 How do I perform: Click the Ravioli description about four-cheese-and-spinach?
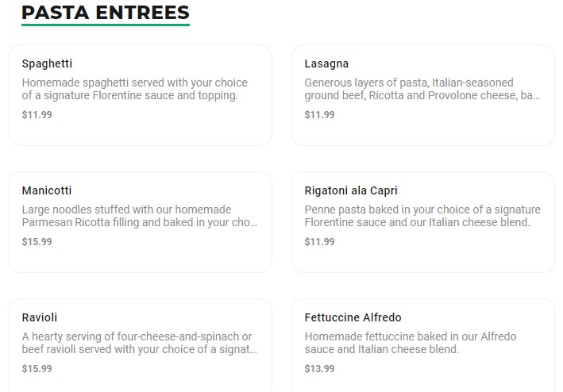139,343
